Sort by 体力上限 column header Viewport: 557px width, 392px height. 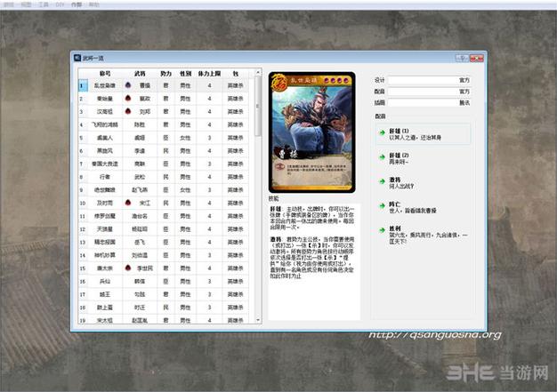coord(210,74)
